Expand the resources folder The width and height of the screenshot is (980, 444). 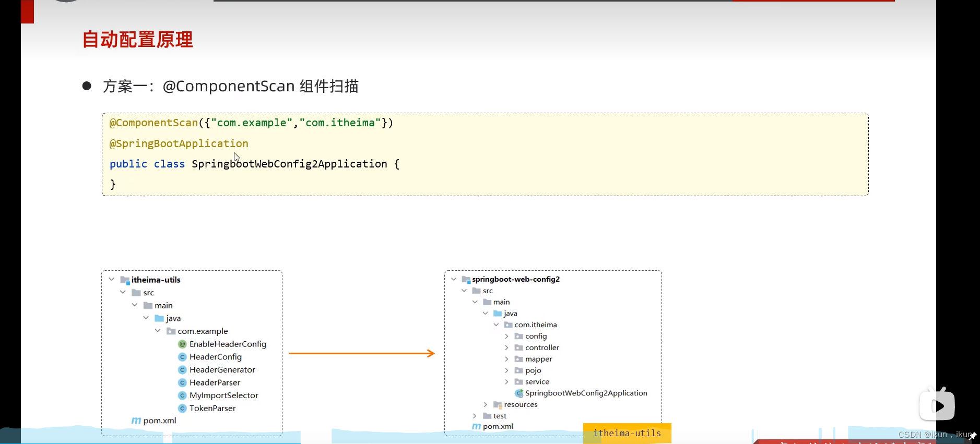486,404
